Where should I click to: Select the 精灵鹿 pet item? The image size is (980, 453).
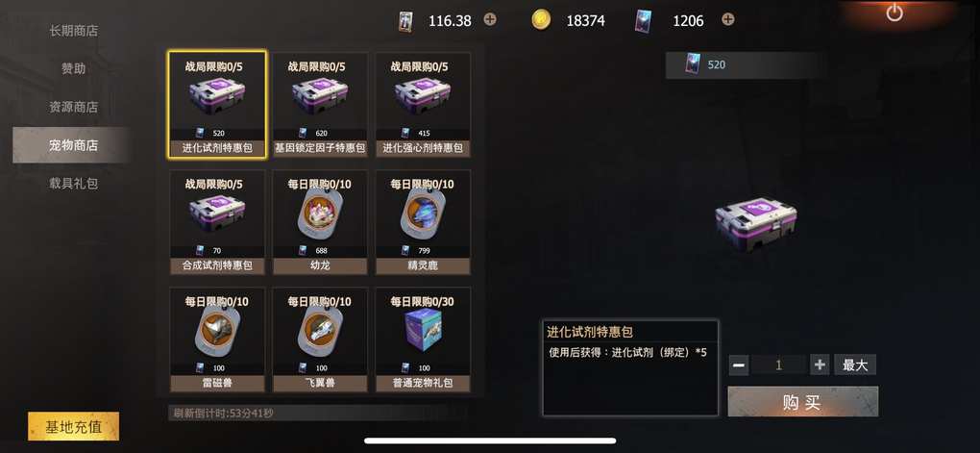click(423, 221)
